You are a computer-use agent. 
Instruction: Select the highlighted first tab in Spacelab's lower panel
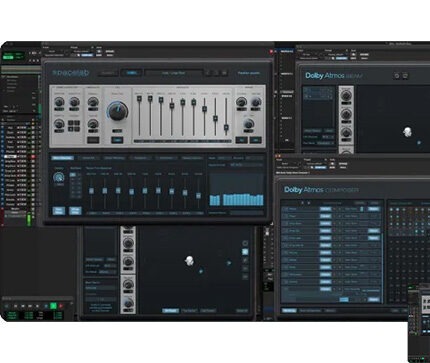[x=63, y=158]
